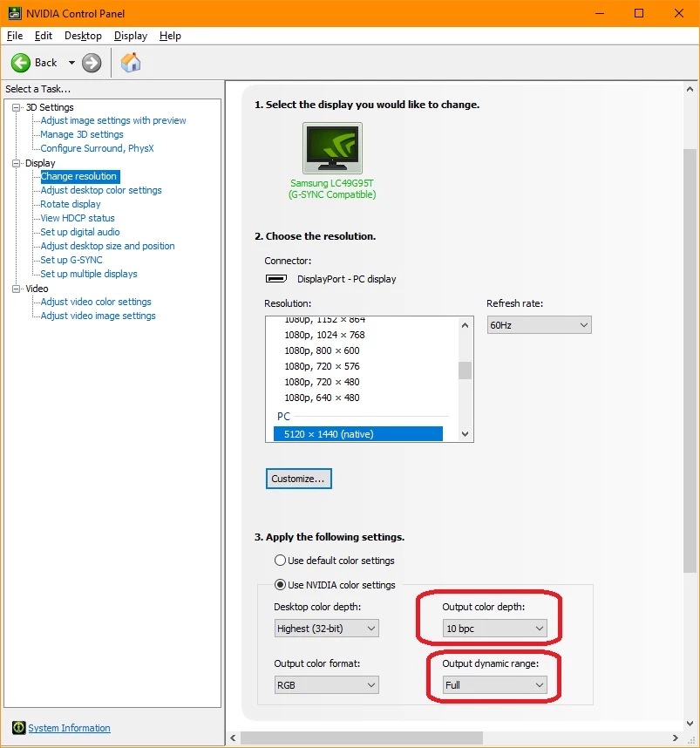The image size is (700, 748).
Task: Click the DisplayPort connector icon
Action: point(276,279)
